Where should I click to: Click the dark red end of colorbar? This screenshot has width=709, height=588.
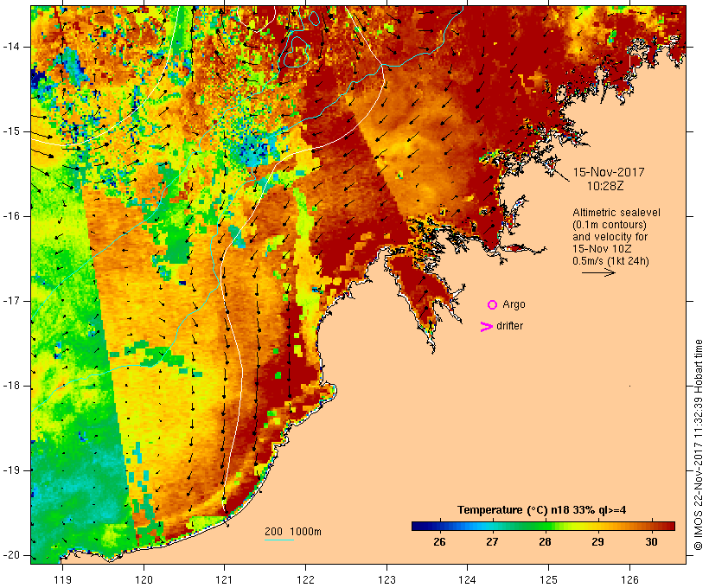(668, 526)
